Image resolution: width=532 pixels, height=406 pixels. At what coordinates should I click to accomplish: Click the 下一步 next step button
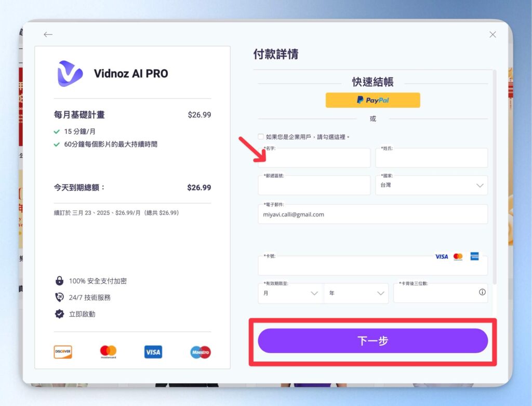pyautogui.click(x=373, y=341)
